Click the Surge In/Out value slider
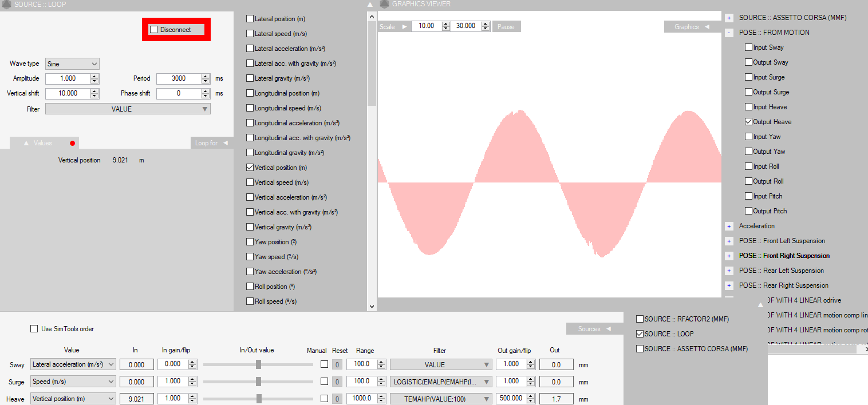The image size is (868, 405). [x=258, y=382]
